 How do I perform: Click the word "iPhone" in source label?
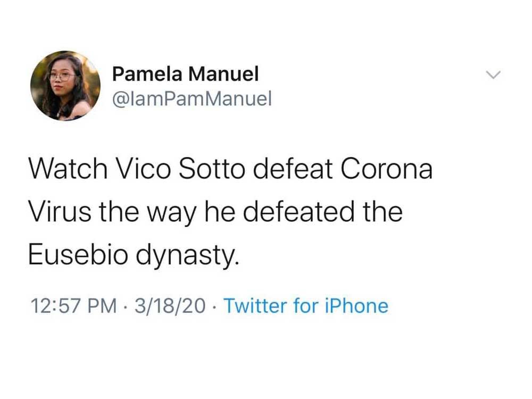[355, 306]
